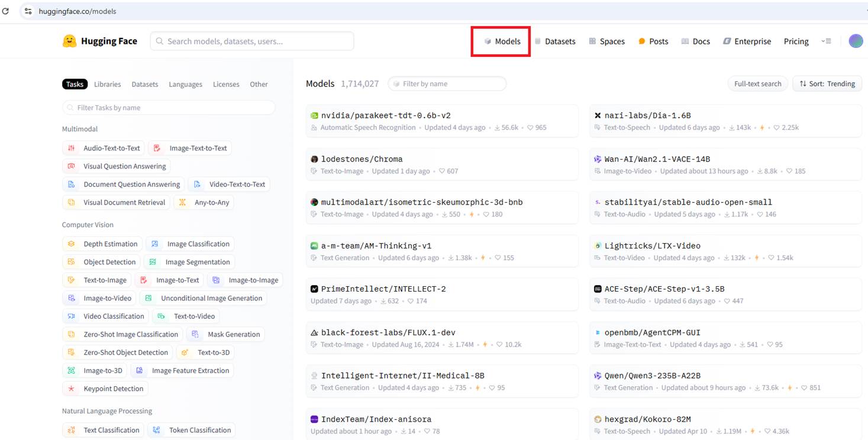
Task: Switch to the Licenses filter tab
Action: 226,84
